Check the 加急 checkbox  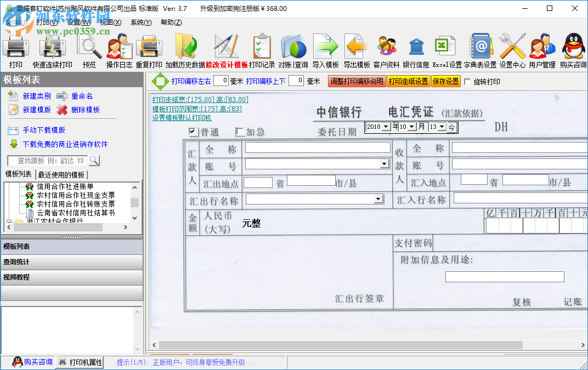(239, 132)
